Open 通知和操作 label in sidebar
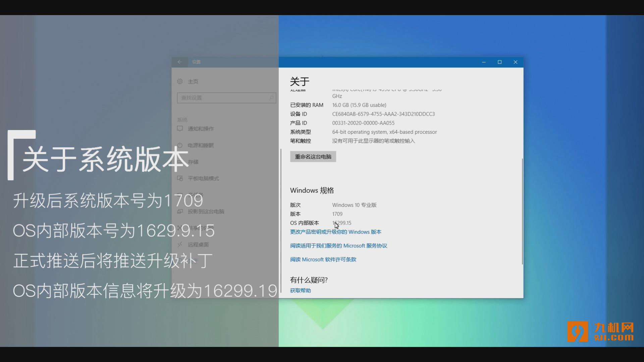The width and height of the screenshot is (644, 362). click(201, 129)
